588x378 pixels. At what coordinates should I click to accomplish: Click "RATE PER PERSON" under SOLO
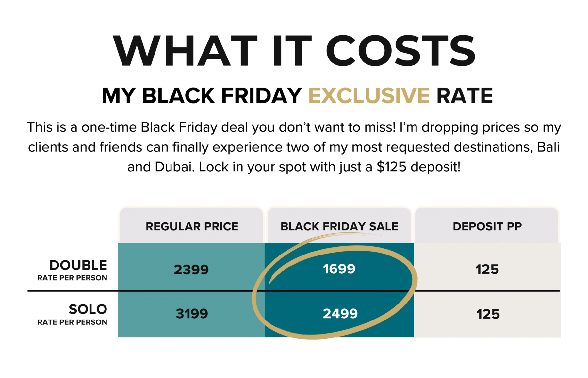pos(72,322)
